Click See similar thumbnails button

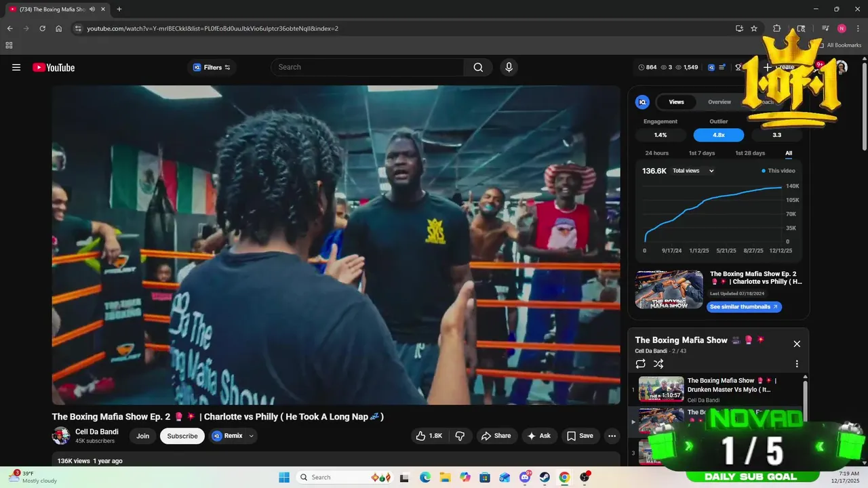pos(745,307)
